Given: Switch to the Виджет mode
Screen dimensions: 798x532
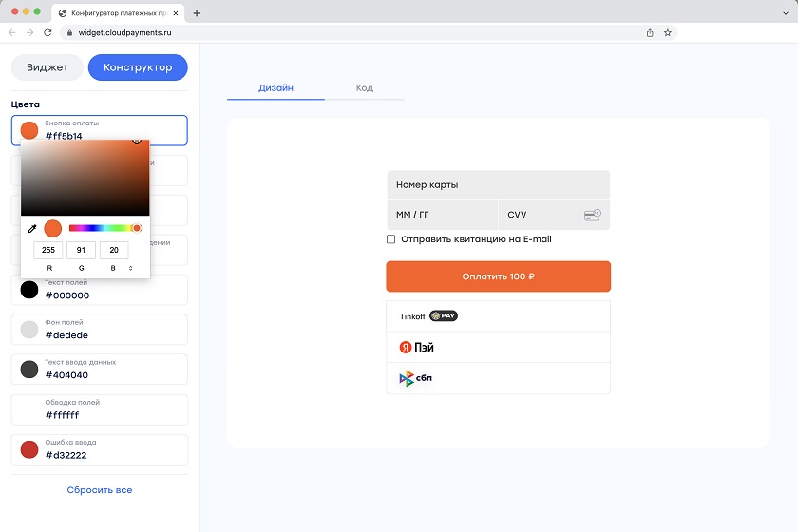Looking at the screenshot, I should 47,67.
